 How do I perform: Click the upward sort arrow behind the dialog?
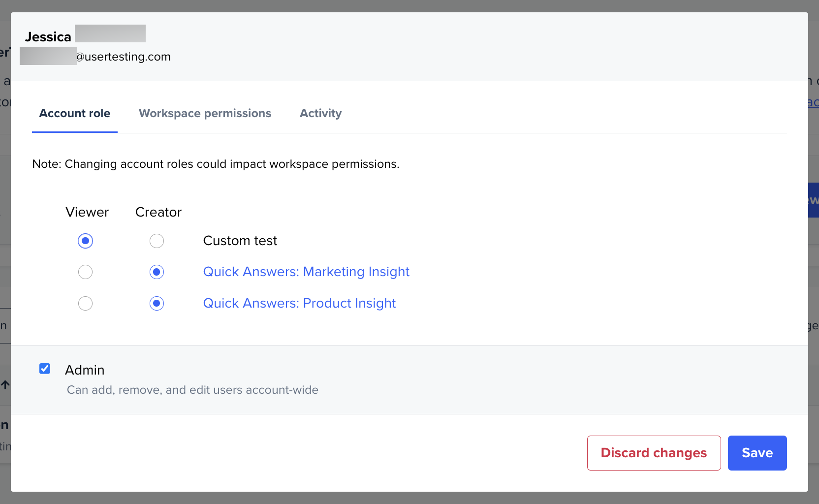(x=5, y=385)
